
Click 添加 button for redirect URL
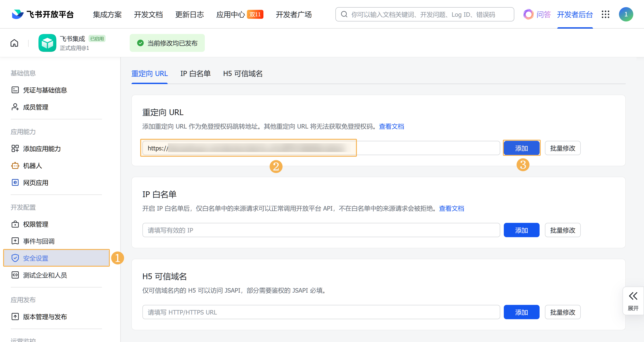tap(521, 148)
